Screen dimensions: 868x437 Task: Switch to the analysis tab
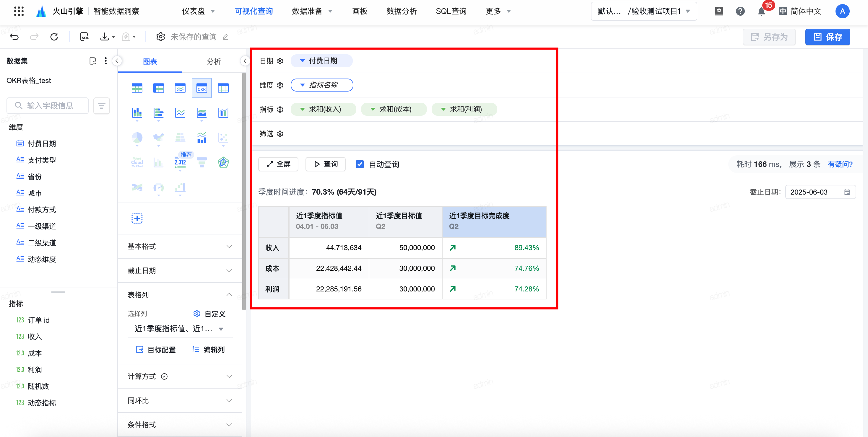tap(214, 62)
